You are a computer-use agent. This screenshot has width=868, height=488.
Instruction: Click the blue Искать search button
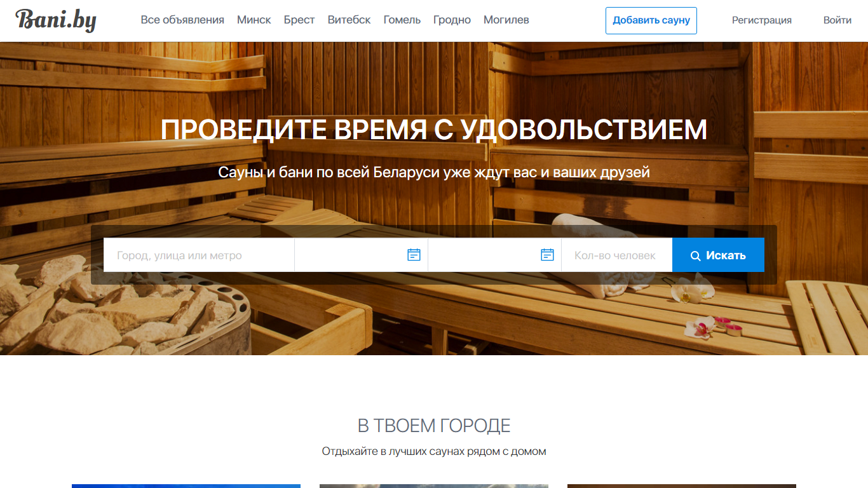pyautogui.click(x=718, y=255)
